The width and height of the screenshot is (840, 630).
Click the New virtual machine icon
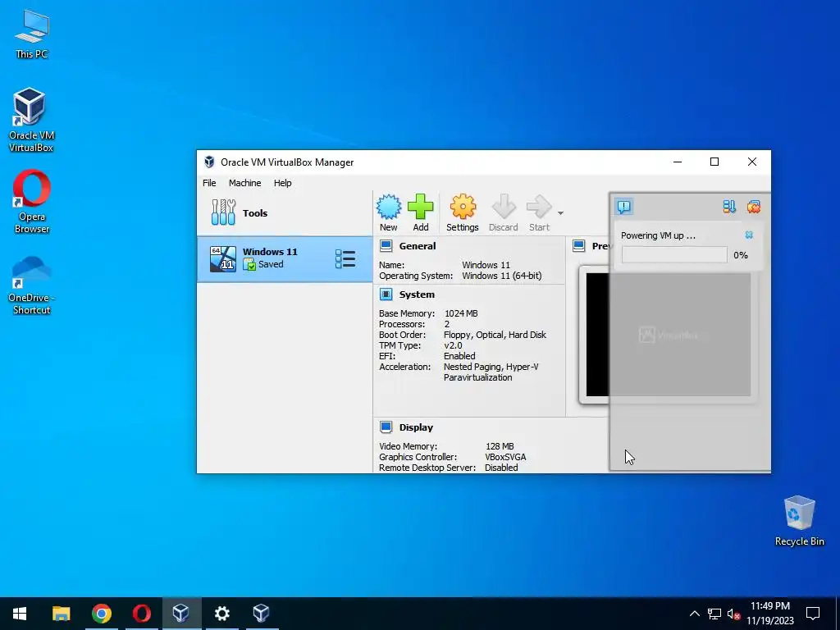388,208
